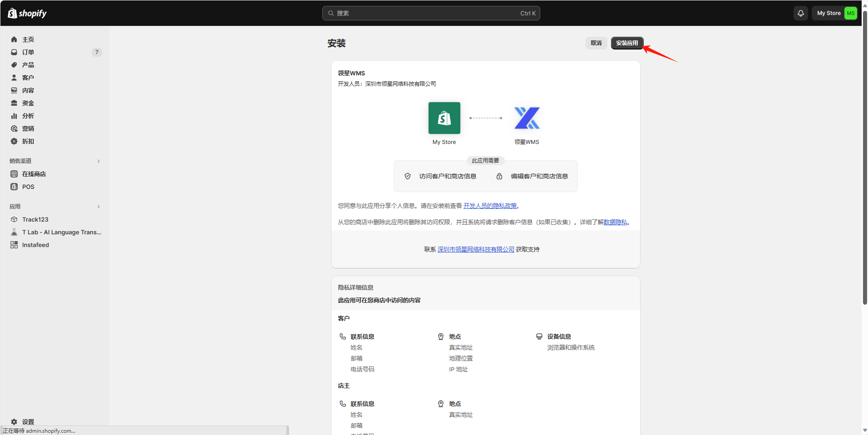Open the 开发人员的隐私政策 link

(490, 206)
